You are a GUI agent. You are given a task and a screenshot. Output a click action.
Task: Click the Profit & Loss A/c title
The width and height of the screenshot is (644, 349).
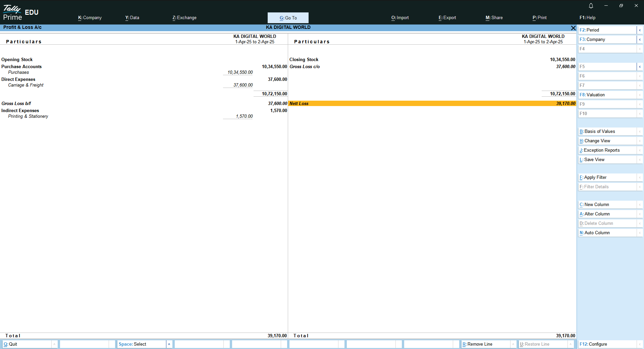[22, 28]
